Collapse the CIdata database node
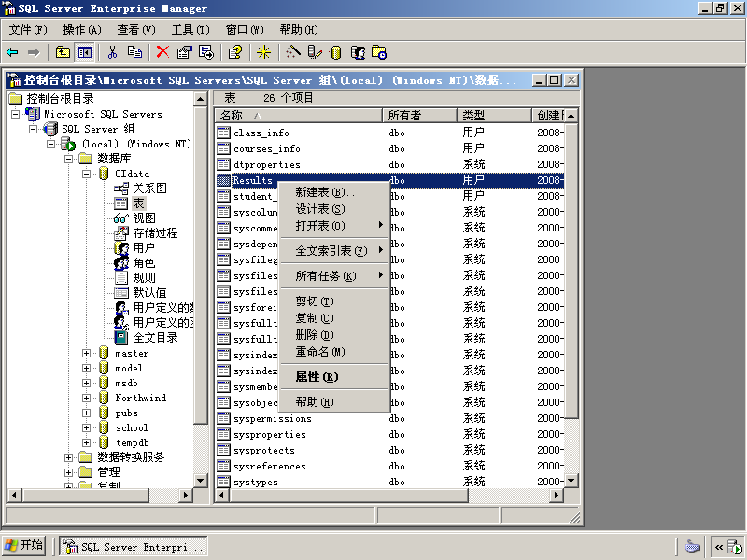 pyautogui.click(x=86, y=174)
